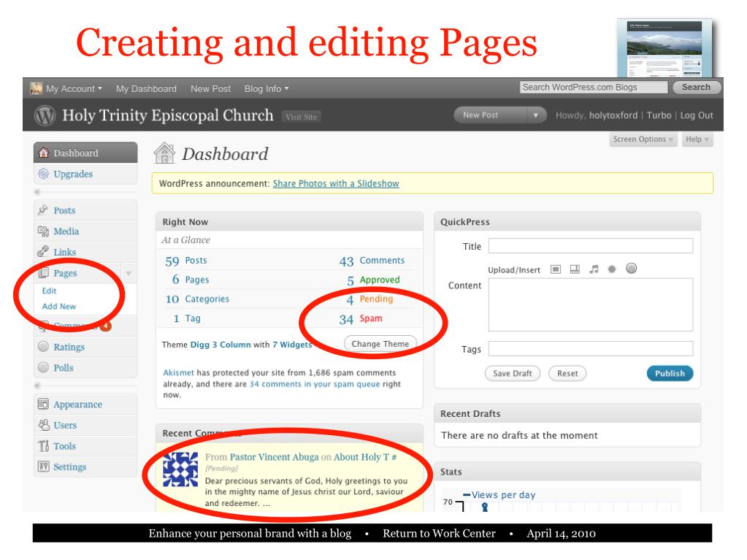Open Pastor Vincent Abuga commenter link
This screenshot has width=747, height=560.
pyautogui.click(x=274, y=457)
